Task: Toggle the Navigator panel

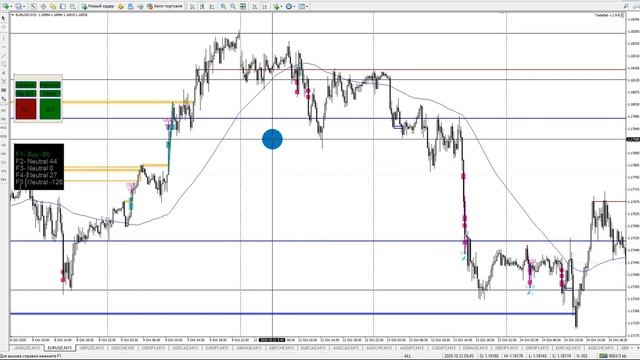Action: [53, 7]
